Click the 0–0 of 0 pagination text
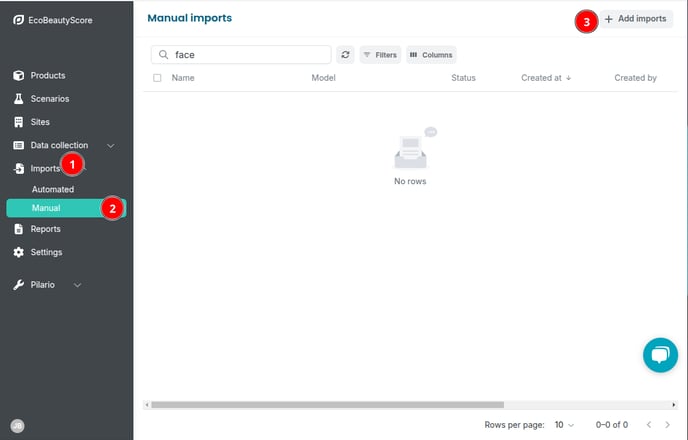688x440 pixels. [x=612, y=425]
